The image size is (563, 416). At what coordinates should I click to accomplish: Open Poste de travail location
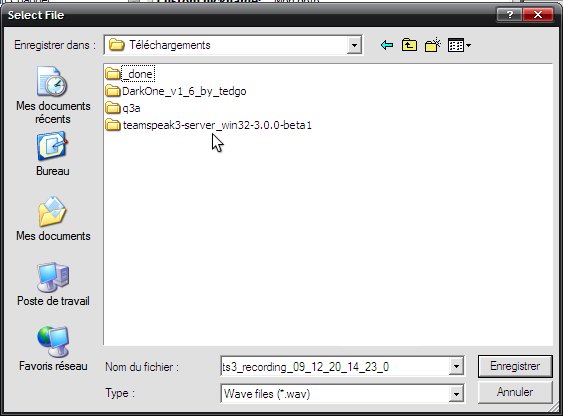[x=53, y=284]
